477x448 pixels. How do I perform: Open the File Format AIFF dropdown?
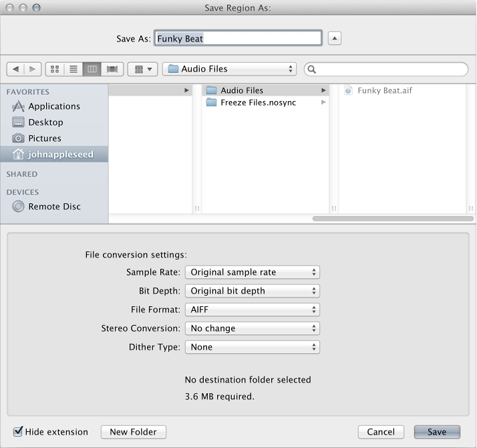click(253, 310)
